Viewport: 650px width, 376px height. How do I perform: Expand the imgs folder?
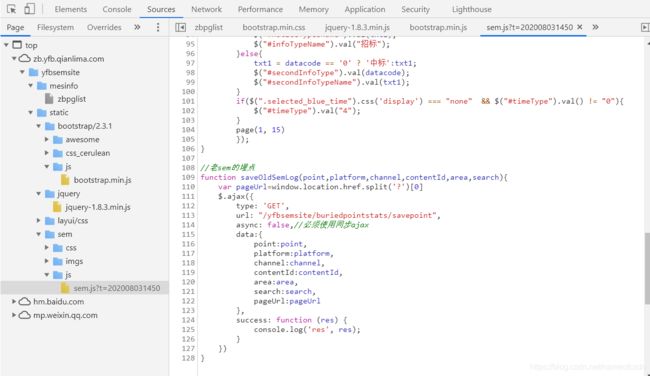click(x=47, y=261)
